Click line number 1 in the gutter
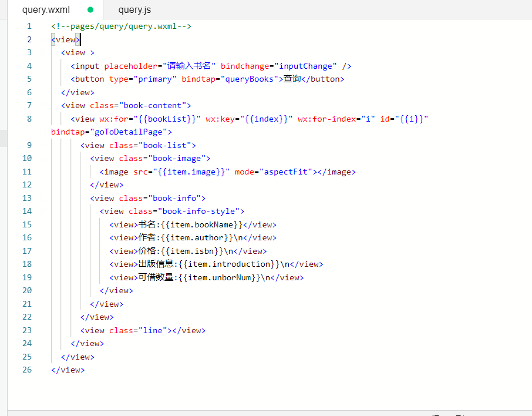This screenshot has width=532, height=416. coord(29,26)
